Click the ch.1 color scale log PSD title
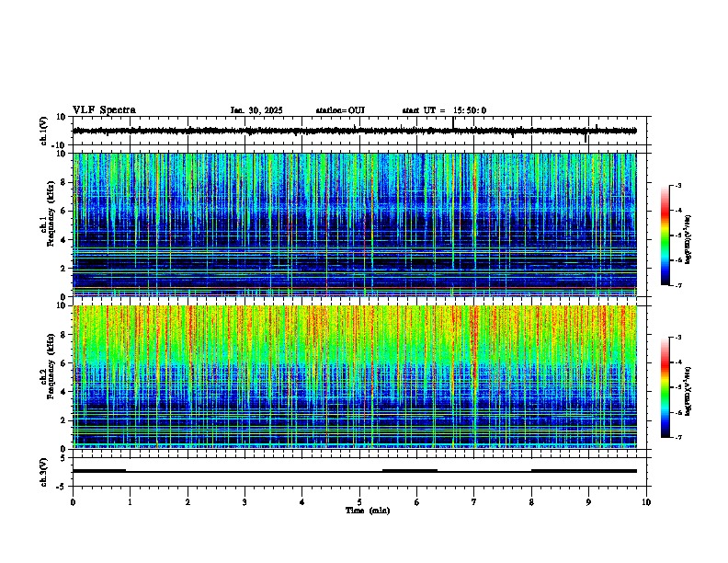Viewport: 728px width, 563px height. coord(688,240)
